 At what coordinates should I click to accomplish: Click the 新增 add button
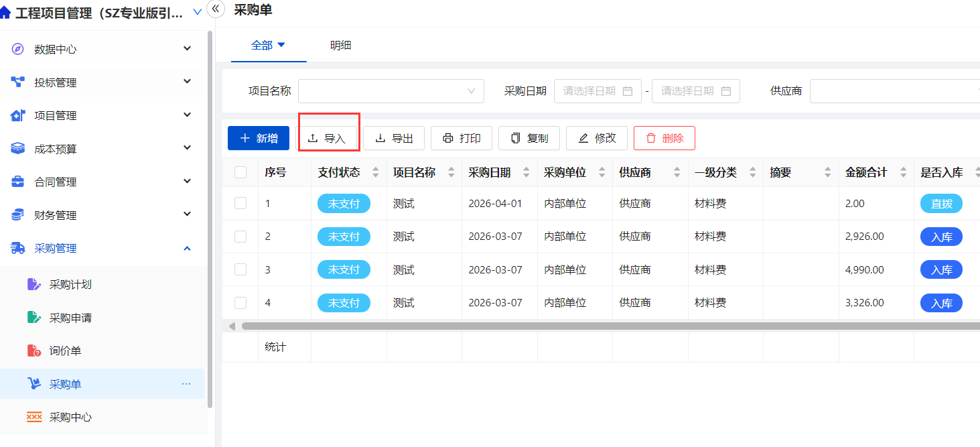258,138
